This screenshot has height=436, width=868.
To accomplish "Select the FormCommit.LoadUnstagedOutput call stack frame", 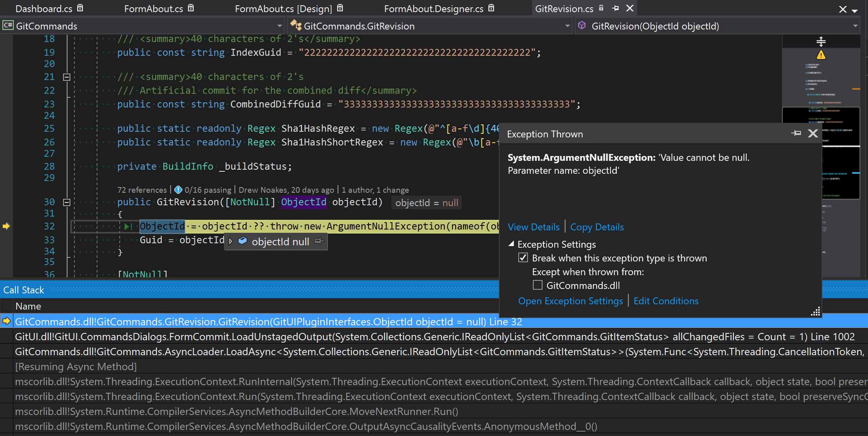I will 283,337.
